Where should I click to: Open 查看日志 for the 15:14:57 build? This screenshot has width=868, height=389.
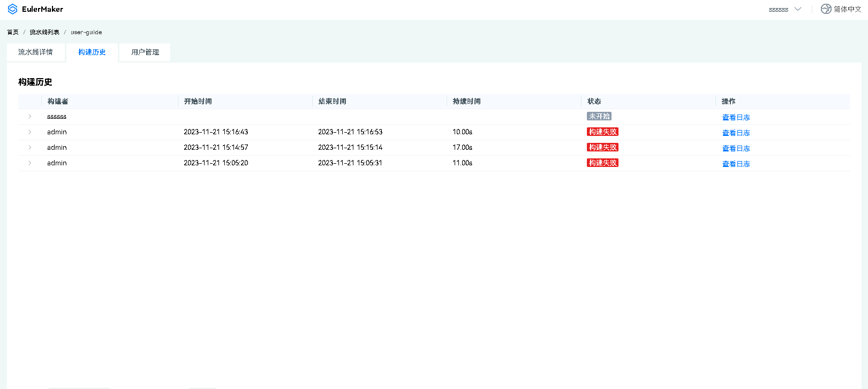pos(736,149)
